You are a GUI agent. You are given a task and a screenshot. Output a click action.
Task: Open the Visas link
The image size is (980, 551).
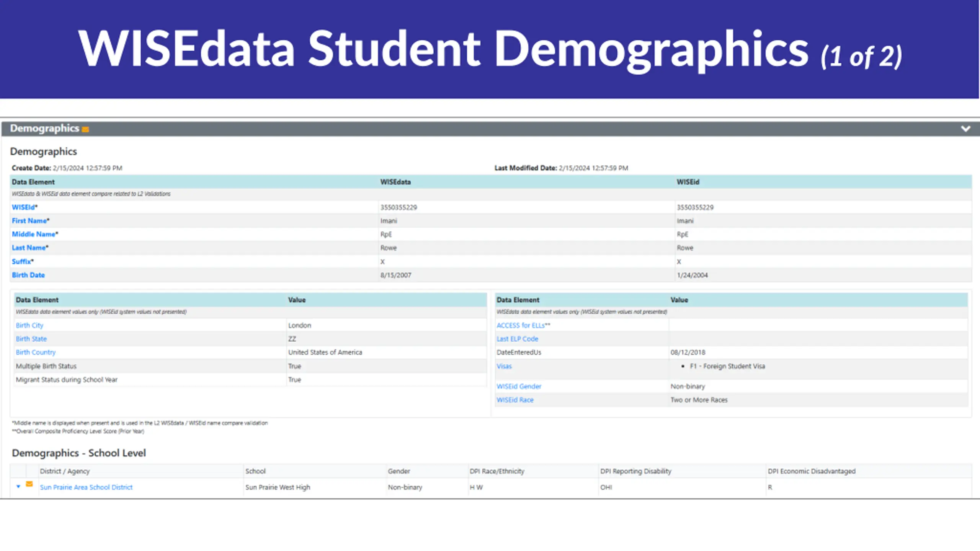504,366
